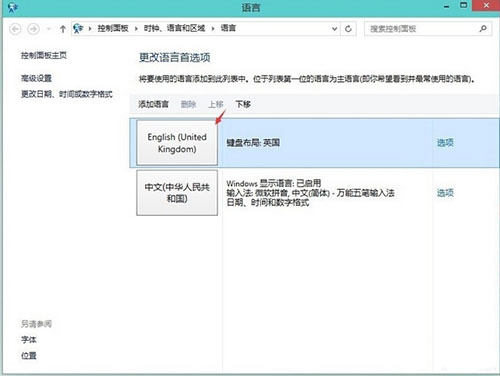500x376 pixels.
Task: Open the address bar history dropdown
Action: pos(334,29)
